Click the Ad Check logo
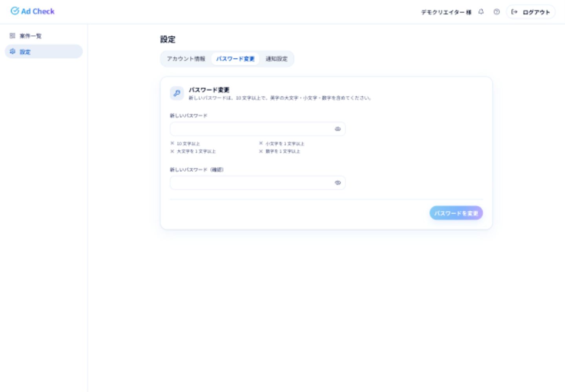 click(x=33, y=11)
